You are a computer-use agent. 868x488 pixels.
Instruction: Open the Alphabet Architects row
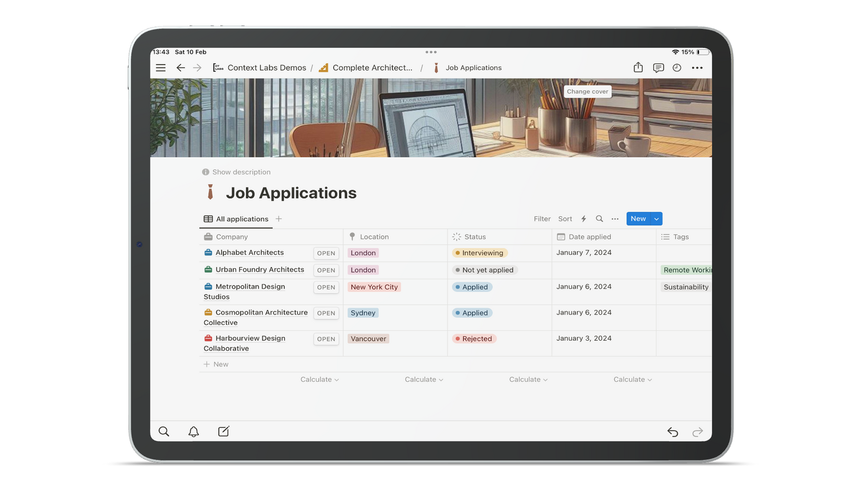(x=326, y=253)
